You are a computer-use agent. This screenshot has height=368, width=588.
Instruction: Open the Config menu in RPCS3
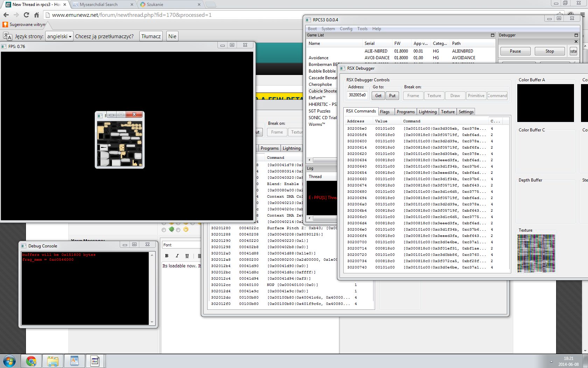point(346,29)
